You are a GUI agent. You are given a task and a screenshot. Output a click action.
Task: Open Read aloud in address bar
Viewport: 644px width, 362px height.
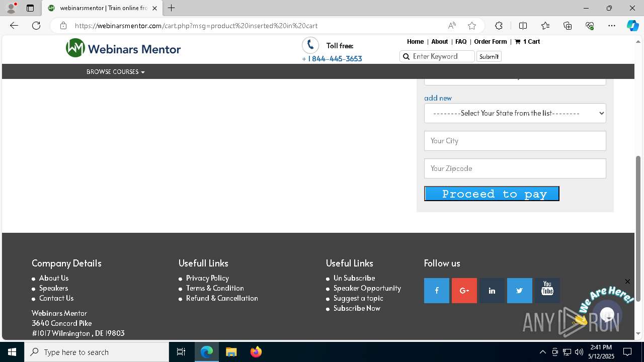452,26
